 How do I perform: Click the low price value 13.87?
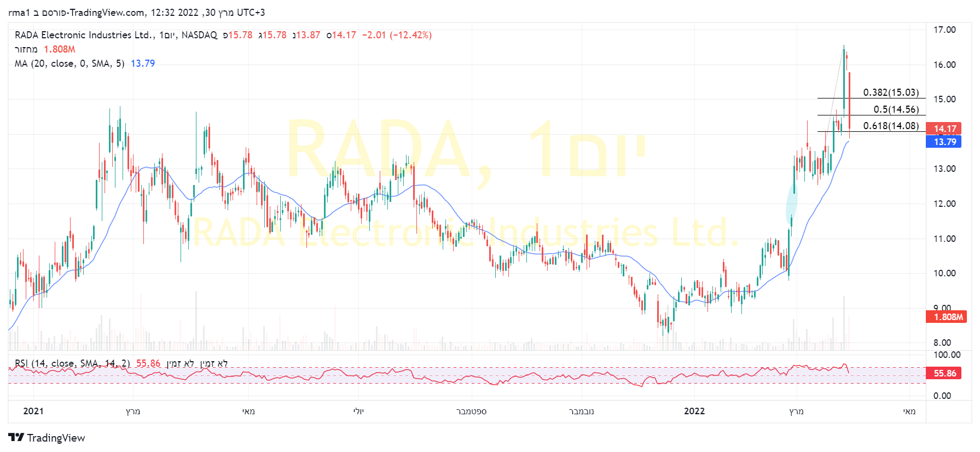coord(306,35)
